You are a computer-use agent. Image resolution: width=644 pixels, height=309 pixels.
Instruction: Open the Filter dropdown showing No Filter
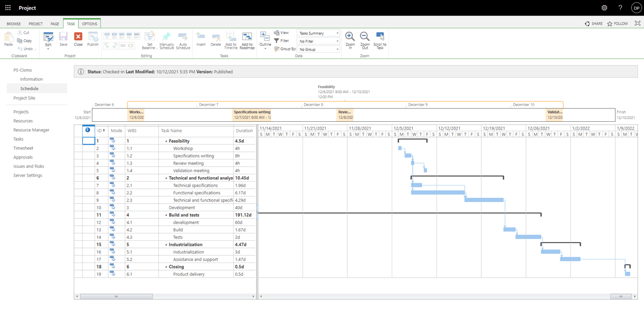point(319,41)
